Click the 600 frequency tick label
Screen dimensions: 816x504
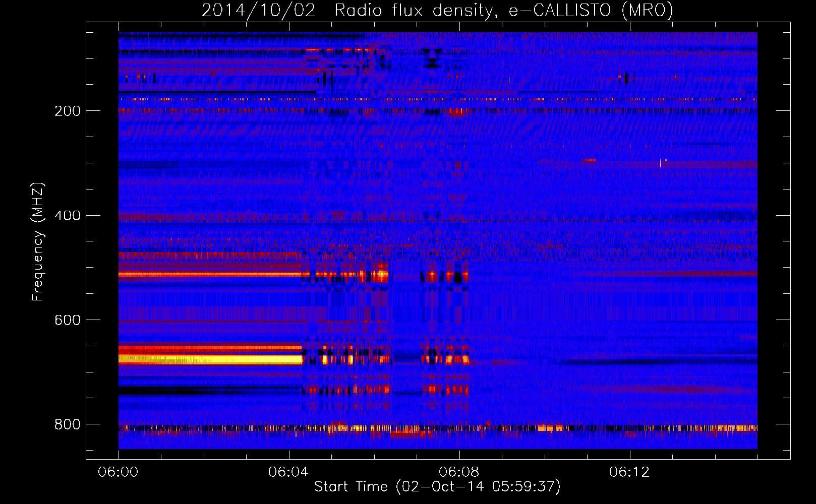pyautogui.click(x=68, y=321)
